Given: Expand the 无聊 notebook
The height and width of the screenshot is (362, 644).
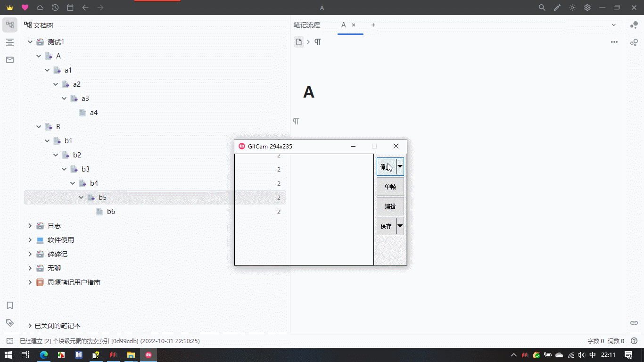Looking at the screenshot, I should [x=30, y=268].
